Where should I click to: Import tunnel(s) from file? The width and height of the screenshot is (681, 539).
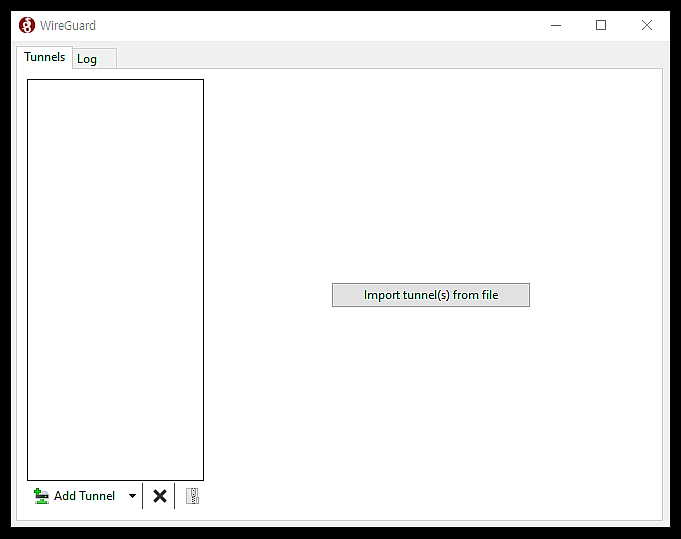(430, 295)
